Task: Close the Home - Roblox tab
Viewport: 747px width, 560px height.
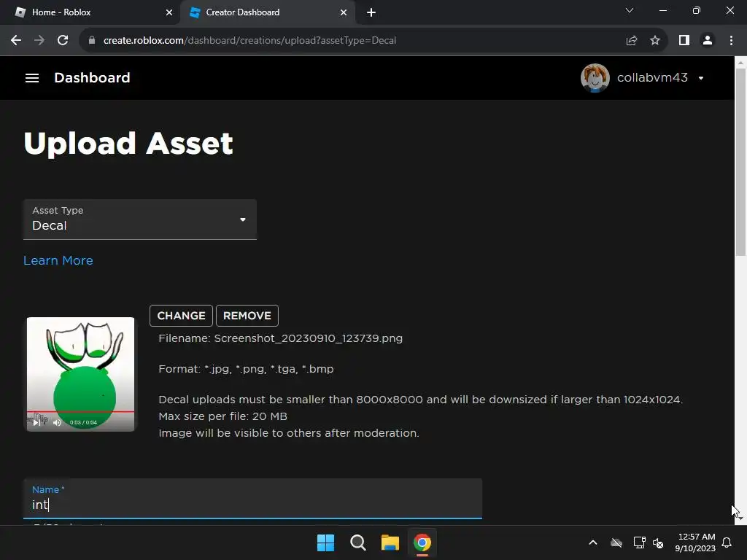Action: [169, 12]
